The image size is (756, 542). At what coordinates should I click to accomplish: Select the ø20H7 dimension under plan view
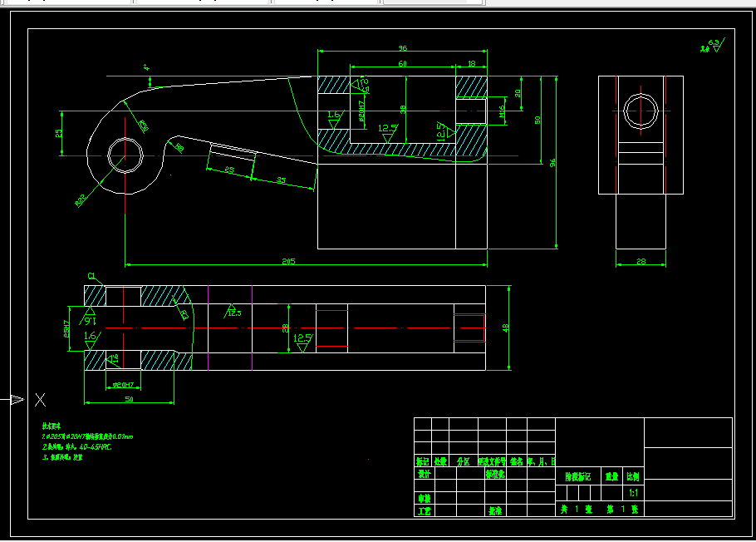tap(123, 385)
